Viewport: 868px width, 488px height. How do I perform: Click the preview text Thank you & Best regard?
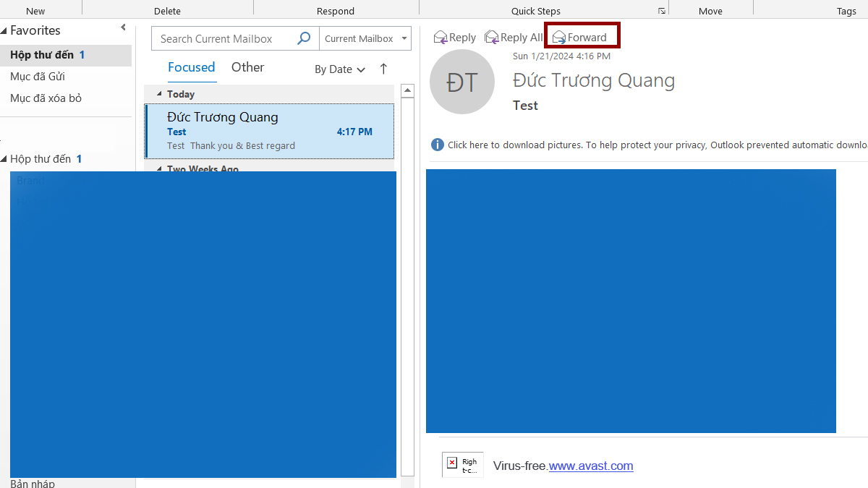point(242,145)
